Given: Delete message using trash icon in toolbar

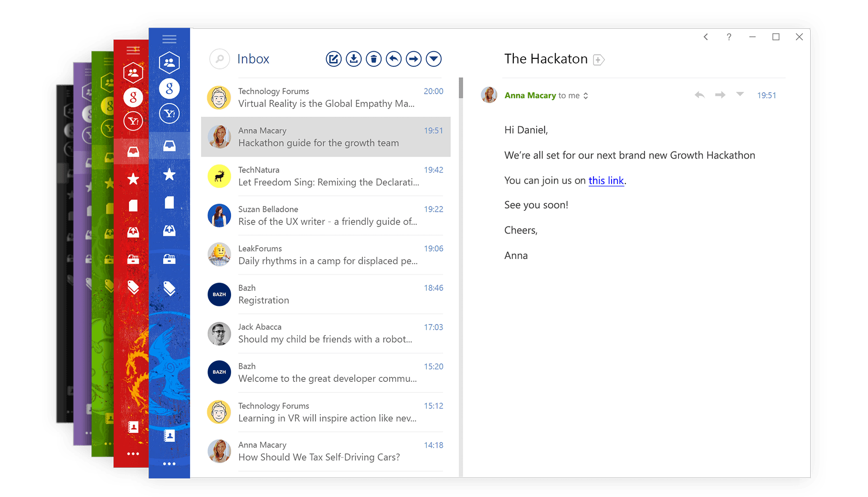Looking at the screenshot, I should coord(374,59).
